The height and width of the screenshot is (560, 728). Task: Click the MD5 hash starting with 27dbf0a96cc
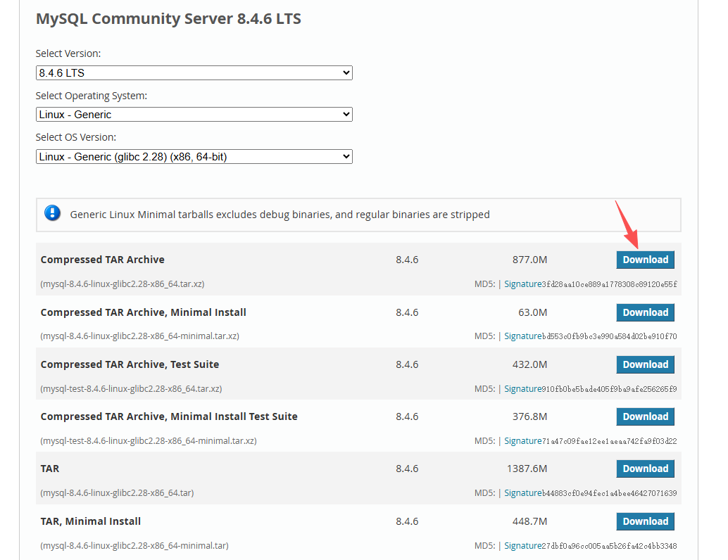tap(610, 546)
